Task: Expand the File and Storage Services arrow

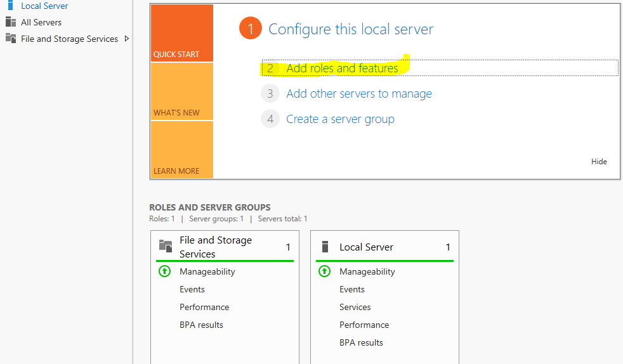Action: tap(127, 39)
